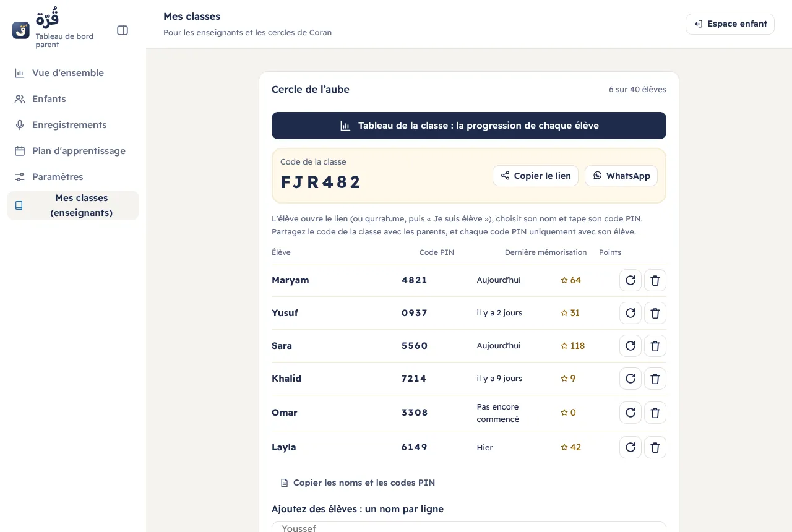Click class code FJR482
The height and width of the screenshot is (532, 792).
(x=321, y=182)
